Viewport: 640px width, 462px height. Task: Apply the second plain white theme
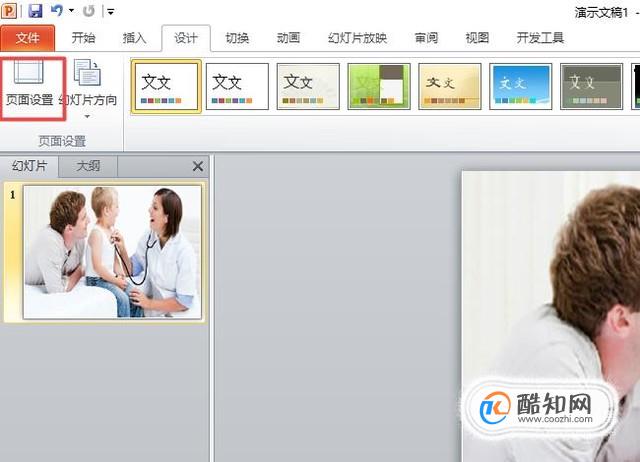pyautogui.click(x=237, y=86)
